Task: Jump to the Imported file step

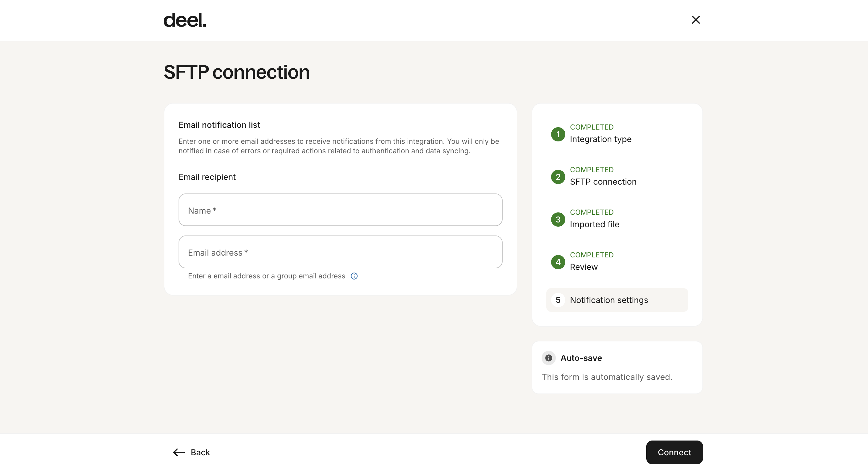Action: pyautogui.click(x=595, y=224)
